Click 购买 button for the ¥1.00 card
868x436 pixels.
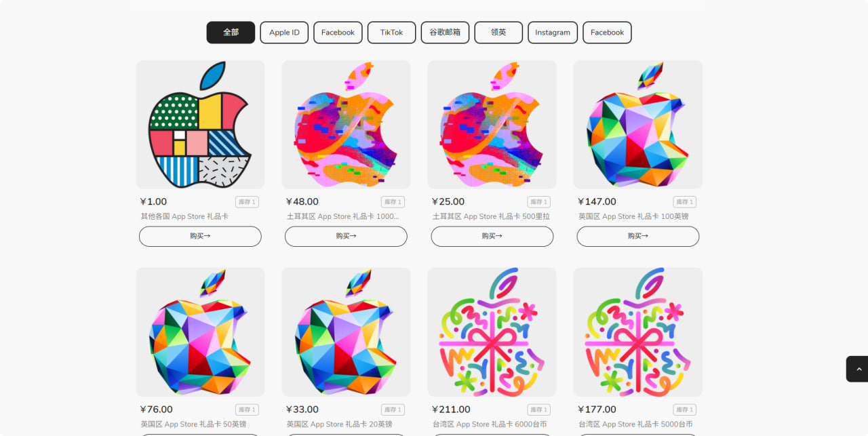click(x=200, y=236)
